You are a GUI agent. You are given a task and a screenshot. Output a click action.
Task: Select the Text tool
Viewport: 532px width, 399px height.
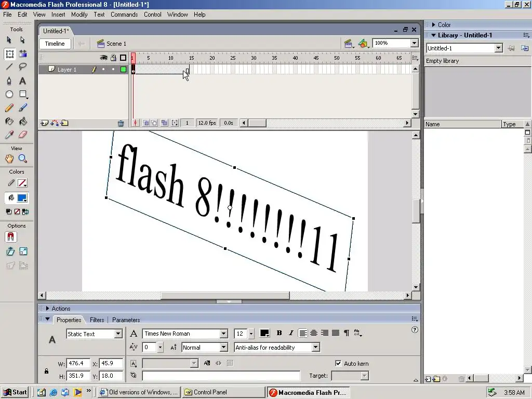pos(23,81)
